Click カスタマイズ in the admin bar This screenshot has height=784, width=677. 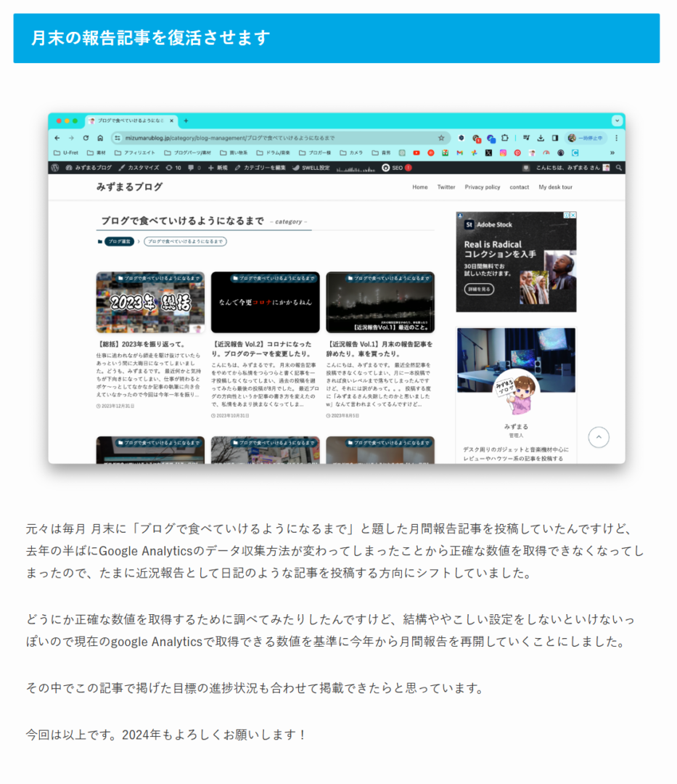[x=139, y=168]
